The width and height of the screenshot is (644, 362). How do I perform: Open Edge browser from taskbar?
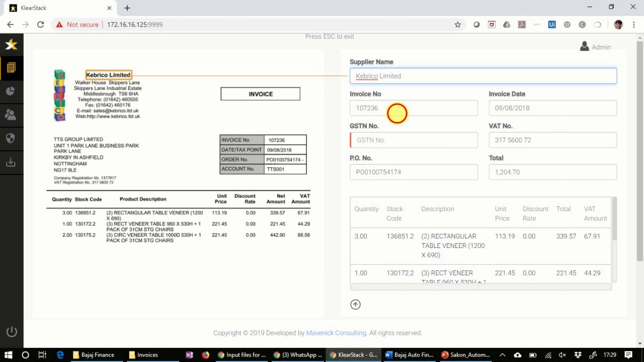(60, 355)
